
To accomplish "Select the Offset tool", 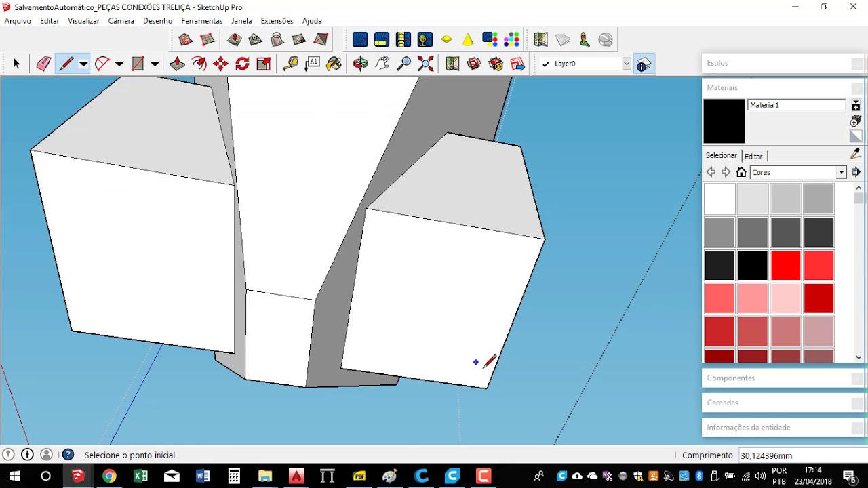I will point(199,64).
